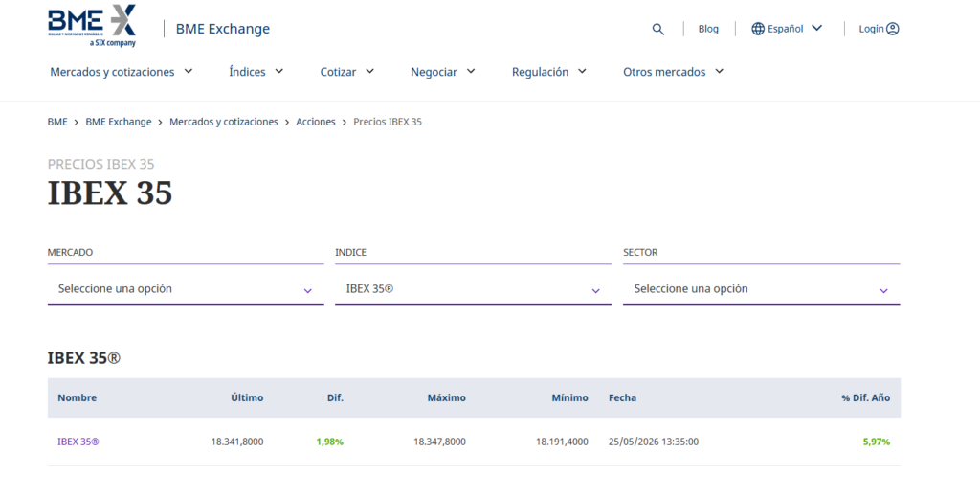This screenshot has height=499, width=980.
Task: Click the Último column header
Action: pos(247,397)
